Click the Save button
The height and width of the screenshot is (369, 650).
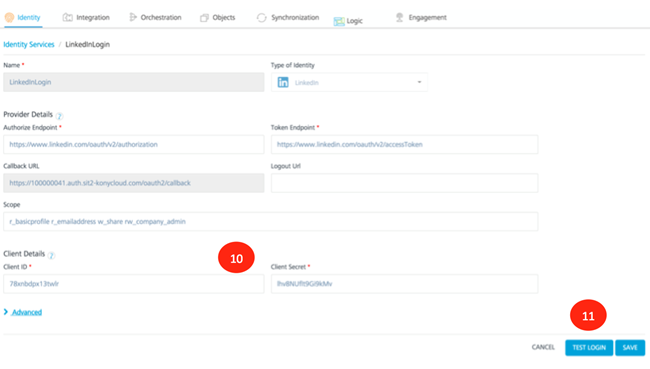[x=630, y=347]
